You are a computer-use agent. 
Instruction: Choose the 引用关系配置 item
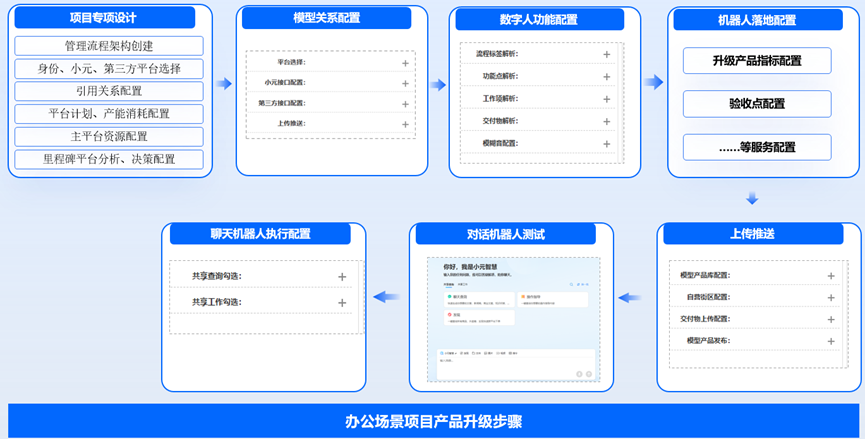tap(109, 91)
